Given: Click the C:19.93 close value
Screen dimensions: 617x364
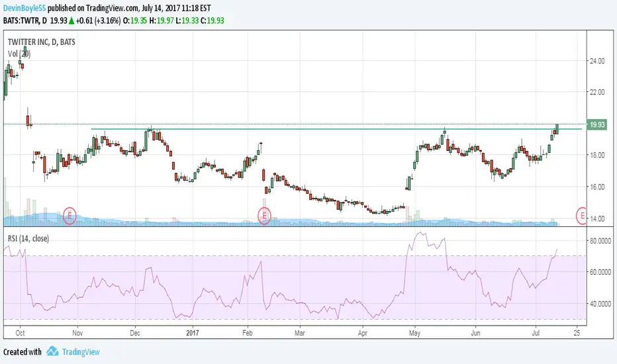Looking at the screenshot, I should tap(213, 21).
